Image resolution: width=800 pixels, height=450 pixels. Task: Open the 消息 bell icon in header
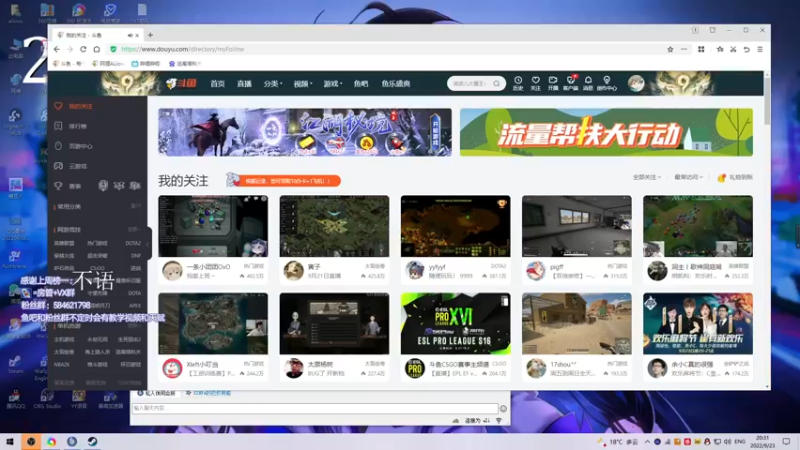588,83
